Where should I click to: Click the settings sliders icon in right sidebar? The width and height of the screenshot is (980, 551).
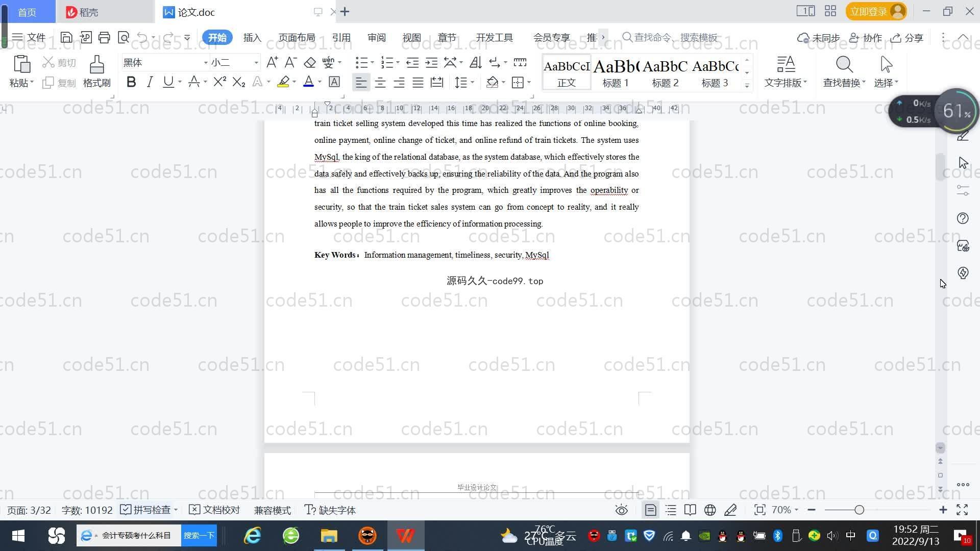pyautogui.click(x=963, y=190)
